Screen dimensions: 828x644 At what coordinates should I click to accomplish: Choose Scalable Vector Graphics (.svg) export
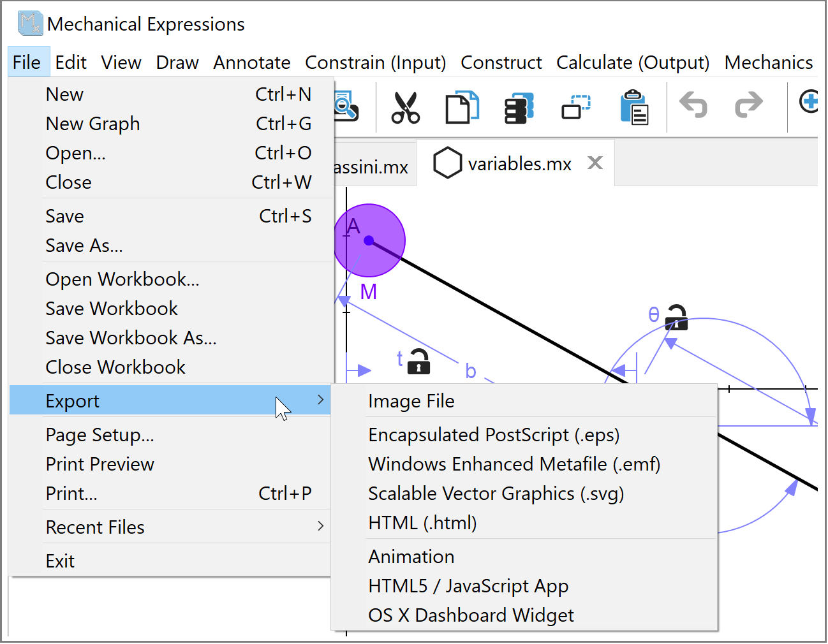(x=496, y=494)
